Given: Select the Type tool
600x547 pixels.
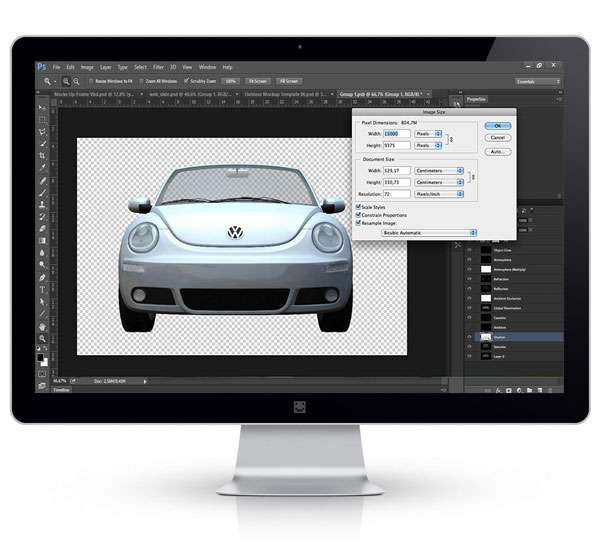Looking at the screenshot, I should [42, 290].
